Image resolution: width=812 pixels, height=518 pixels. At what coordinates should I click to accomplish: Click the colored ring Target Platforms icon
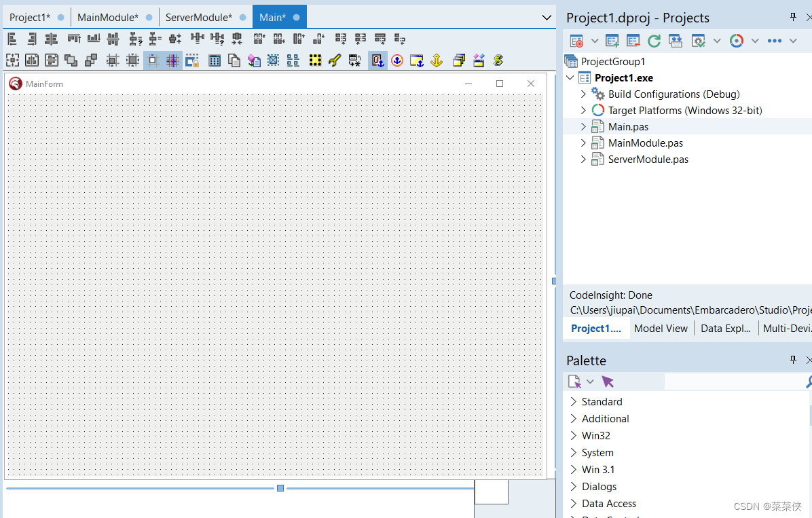pyautogui.click(x=737, y=41)
